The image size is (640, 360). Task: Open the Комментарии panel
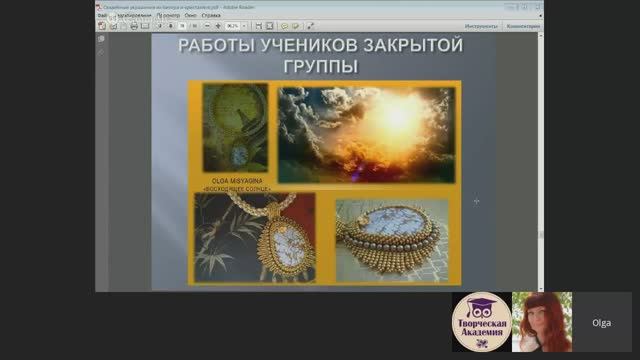click(x=523, y=26)
